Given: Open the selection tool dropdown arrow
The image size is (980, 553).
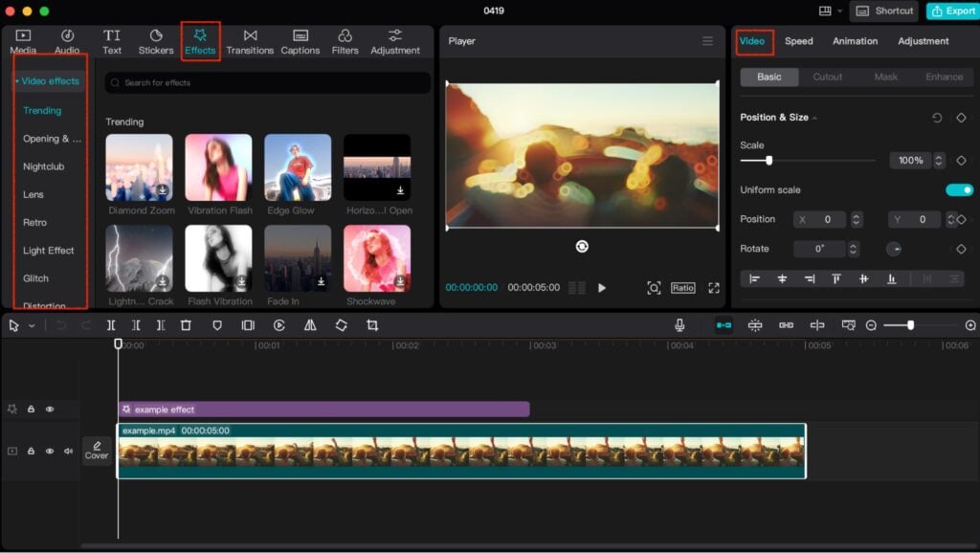Looking at the screenshot, I should click(32, 326).
